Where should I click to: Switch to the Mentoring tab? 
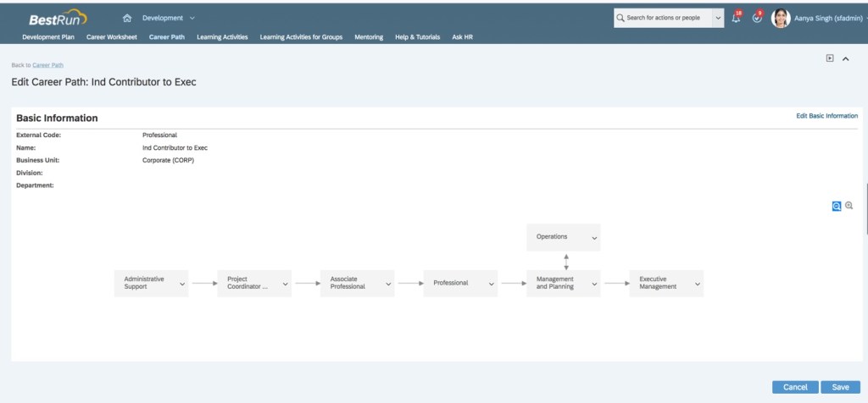(x=368, y=37)
